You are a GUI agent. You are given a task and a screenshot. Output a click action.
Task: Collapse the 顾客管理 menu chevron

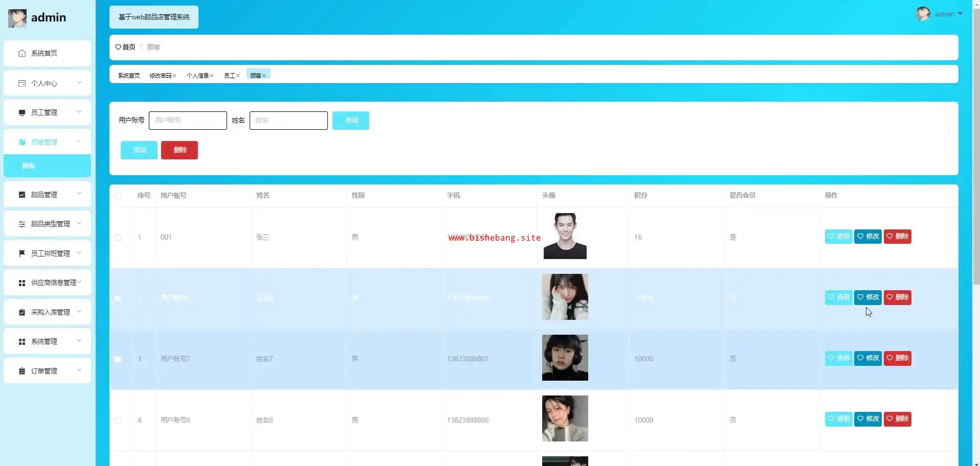point(79,141)
